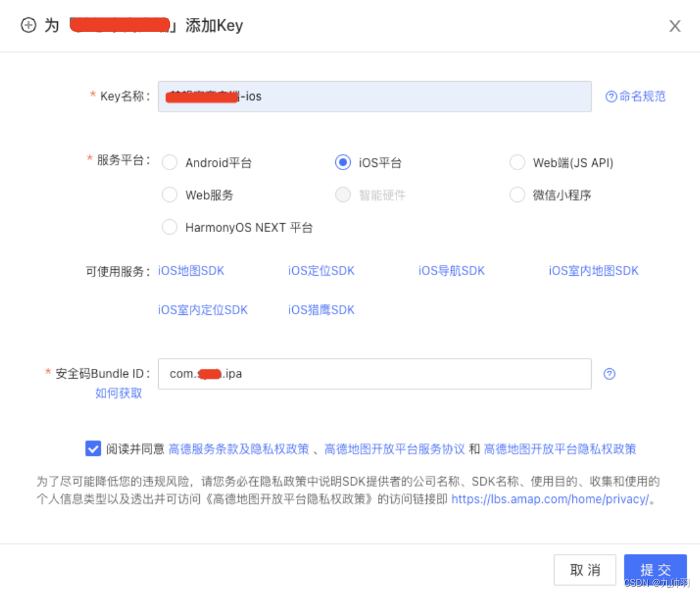Open the iOS猎鹰SDK service link

tap(321, 310)
